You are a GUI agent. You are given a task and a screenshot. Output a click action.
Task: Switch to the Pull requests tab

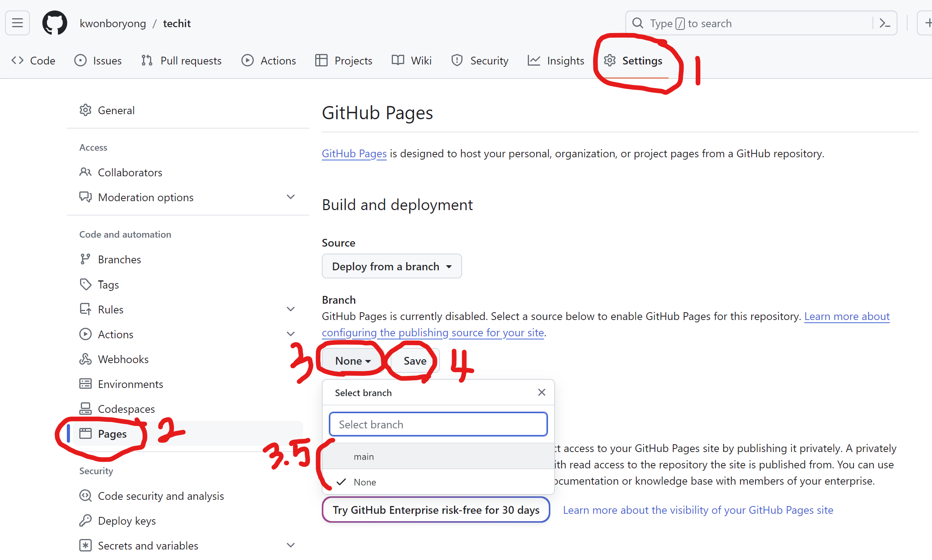[182, 61]
